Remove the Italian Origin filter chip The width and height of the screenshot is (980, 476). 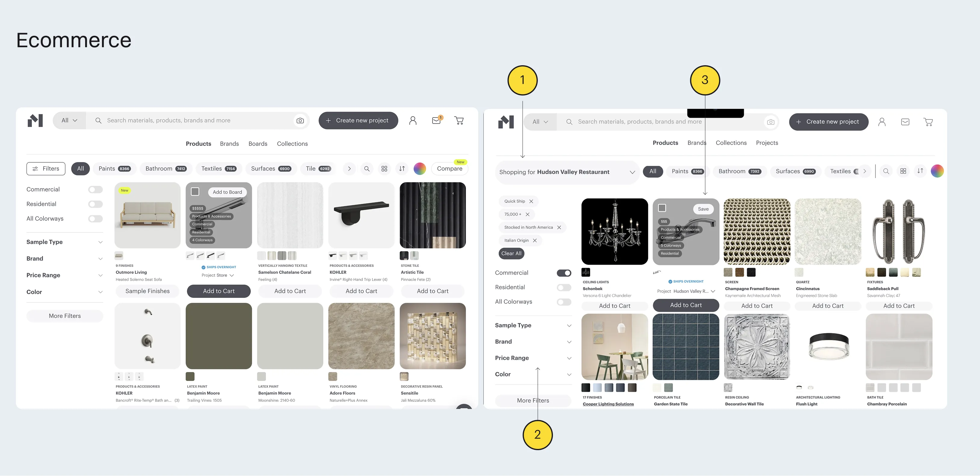535,240
